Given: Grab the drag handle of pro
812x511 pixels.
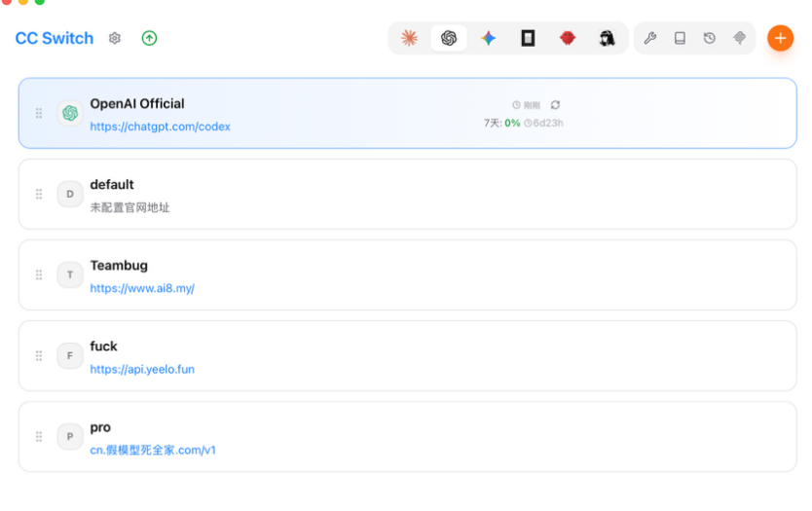Looking at the screenshot, I should coord(39,436).
